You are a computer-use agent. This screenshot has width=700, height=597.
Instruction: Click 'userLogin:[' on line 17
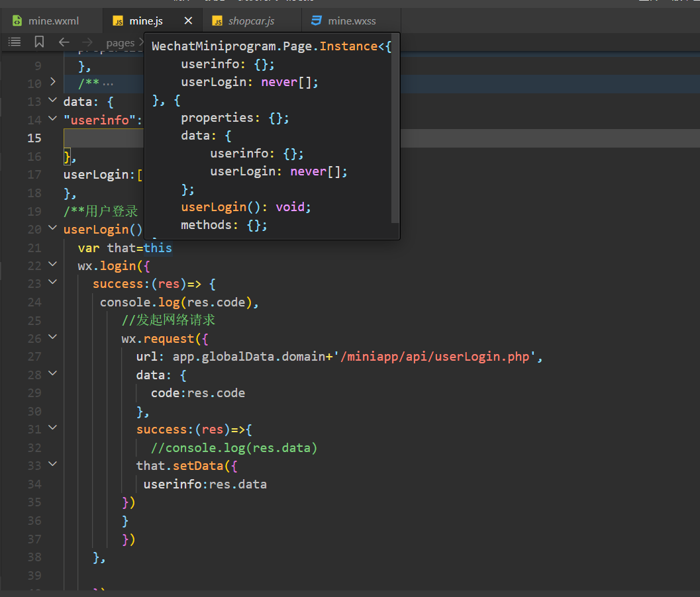pyautogui.click(x=103, y=175)
